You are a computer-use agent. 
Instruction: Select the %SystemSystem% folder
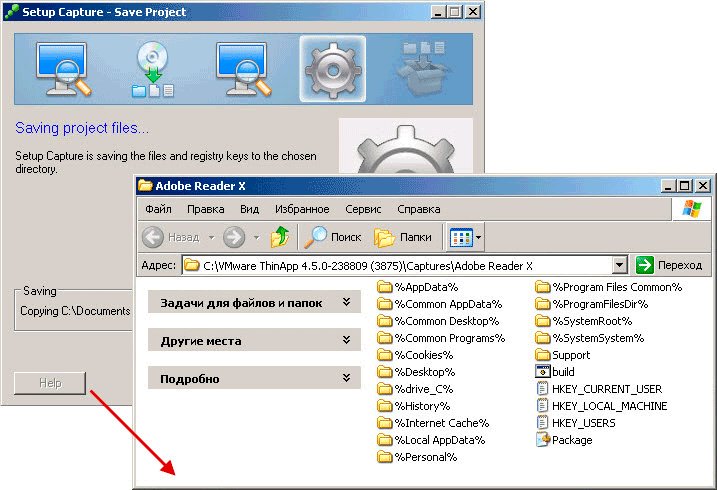tap(589, 338)
